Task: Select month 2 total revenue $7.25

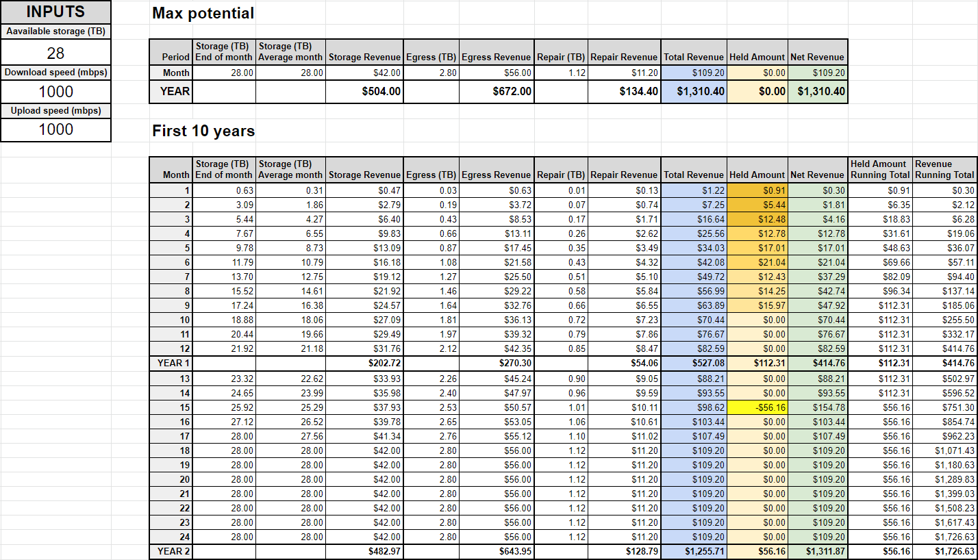Action: pyautogui.click(x=694, y=205)
